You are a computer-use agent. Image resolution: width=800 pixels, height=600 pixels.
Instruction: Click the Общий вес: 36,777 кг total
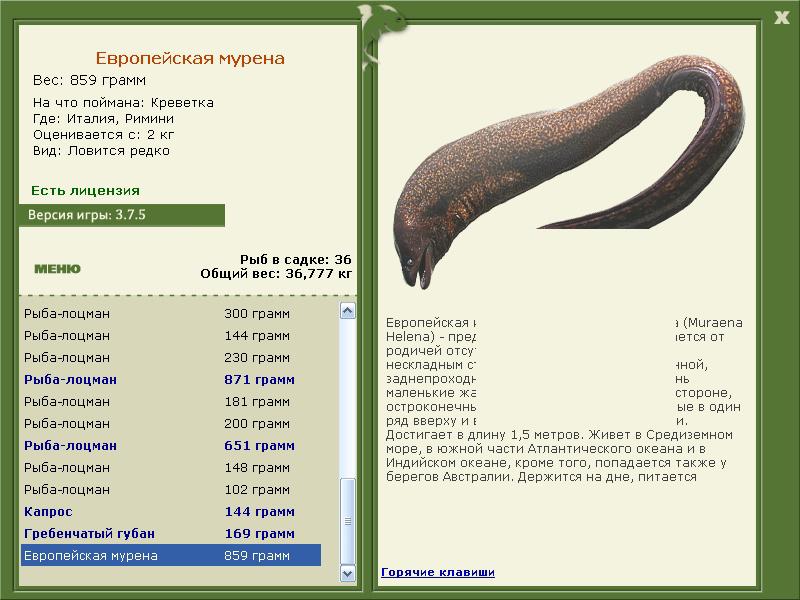point(276,274)
